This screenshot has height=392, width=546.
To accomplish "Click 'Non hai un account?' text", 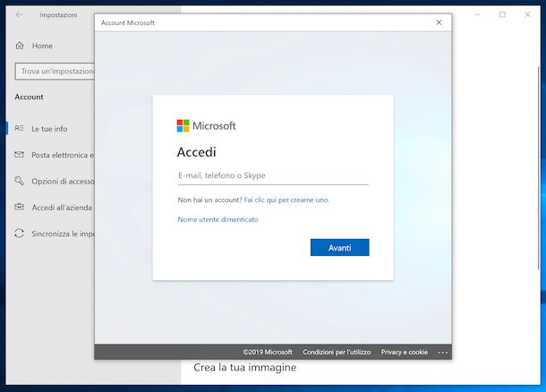I will (209, 200).
